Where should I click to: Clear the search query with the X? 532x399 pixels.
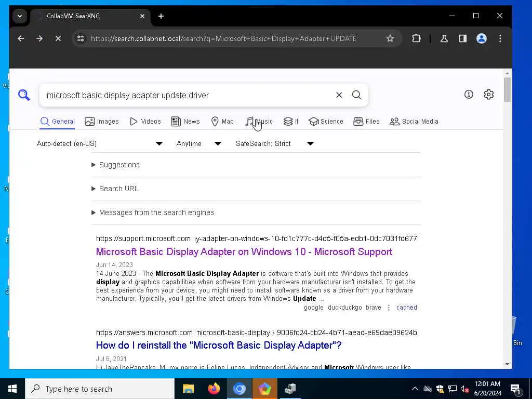pyautogui.click(x=339, y=95)
